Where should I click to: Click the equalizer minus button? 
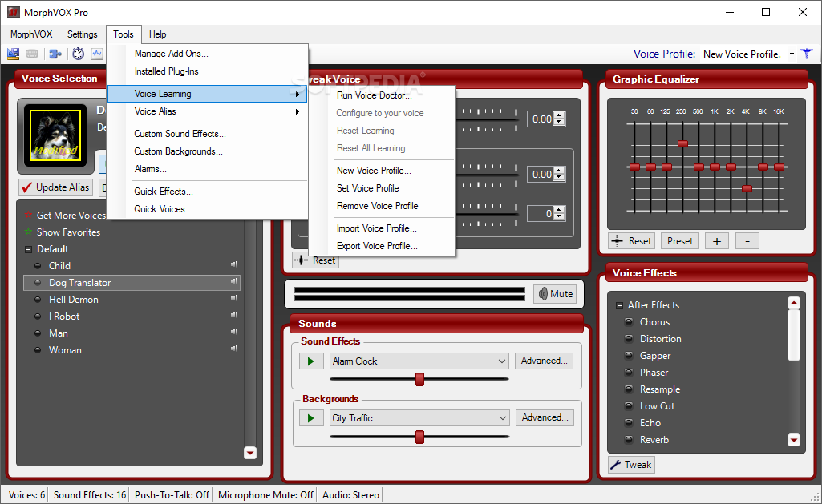click(x=747, y=241)
